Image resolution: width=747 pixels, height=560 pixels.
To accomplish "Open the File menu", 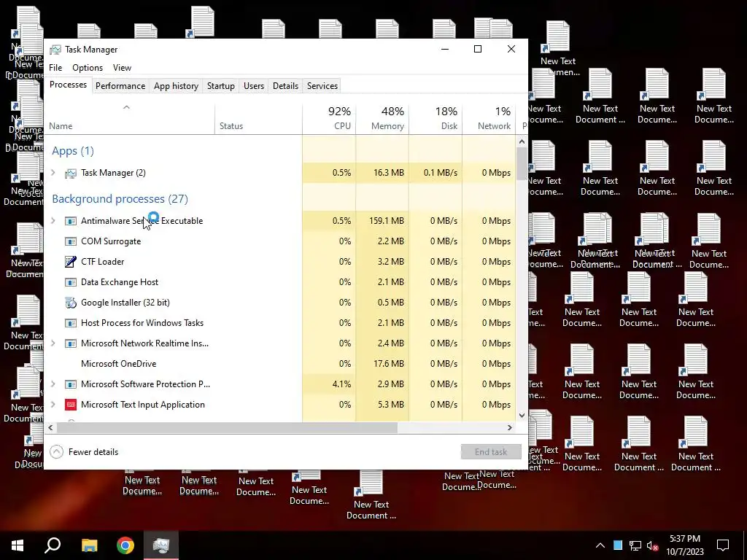I will (x=55, y=68).
